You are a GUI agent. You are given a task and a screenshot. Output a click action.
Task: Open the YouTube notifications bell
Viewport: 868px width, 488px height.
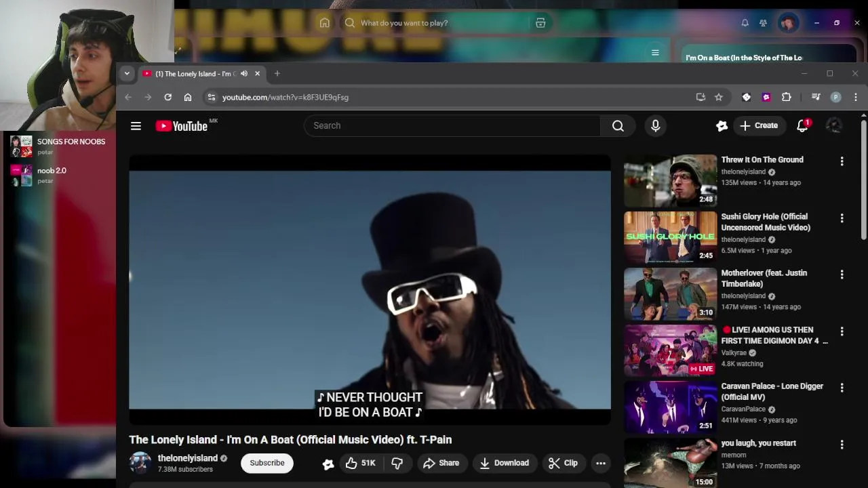click(x=803, y=125)
